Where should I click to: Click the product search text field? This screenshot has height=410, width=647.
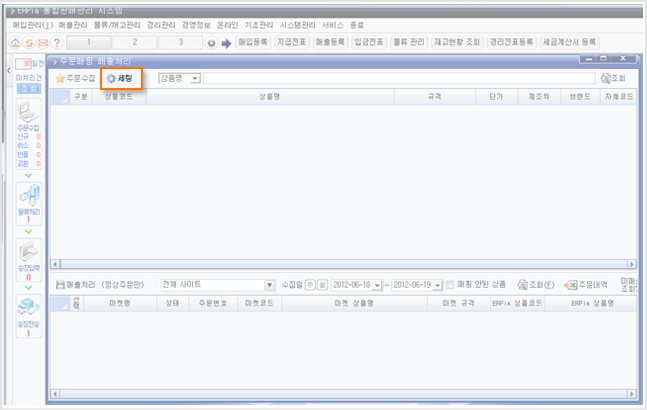point(398,78)
